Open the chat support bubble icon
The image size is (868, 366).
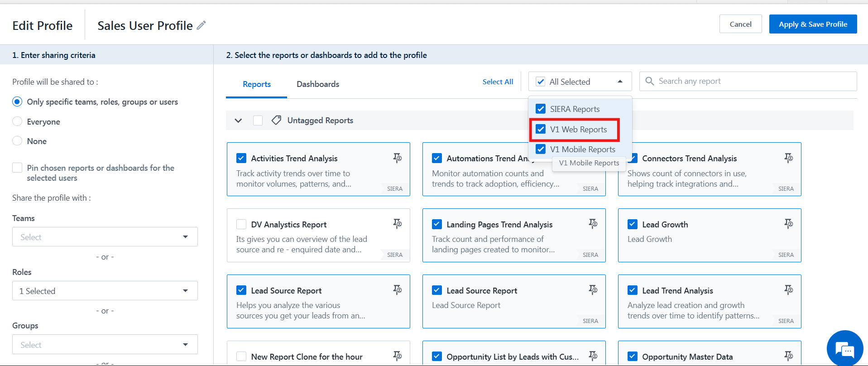pyautogui.click(x=844, y=349)
